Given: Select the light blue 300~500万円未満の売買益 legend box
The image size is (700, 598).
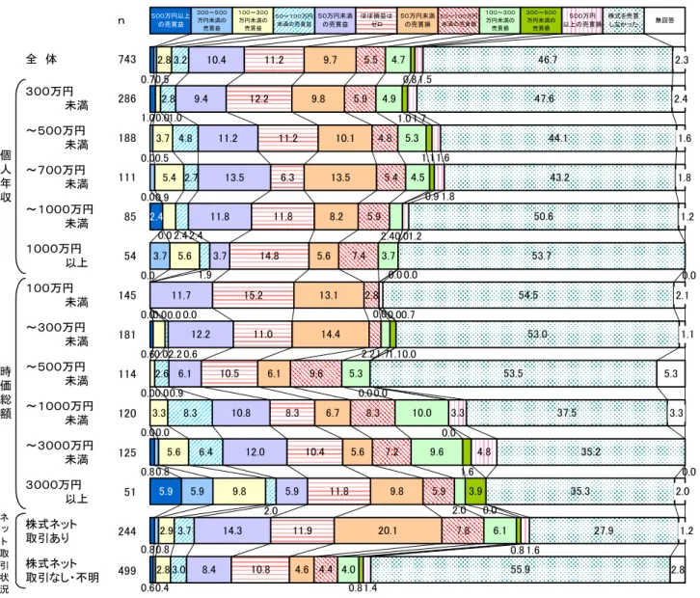Looking at the screenshot, I should pyautogui.click(x=211, y=20).
